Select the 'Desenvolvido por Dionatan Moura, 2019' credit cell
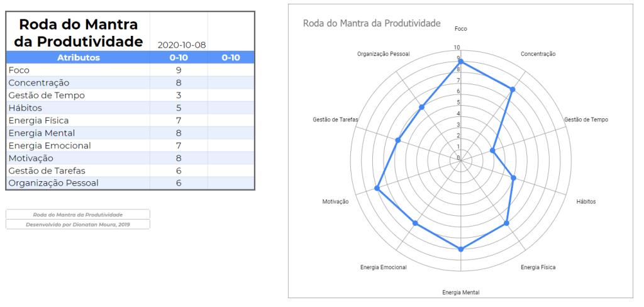The width and height of the screenshot is (644, 307). (x=78, y=225)
